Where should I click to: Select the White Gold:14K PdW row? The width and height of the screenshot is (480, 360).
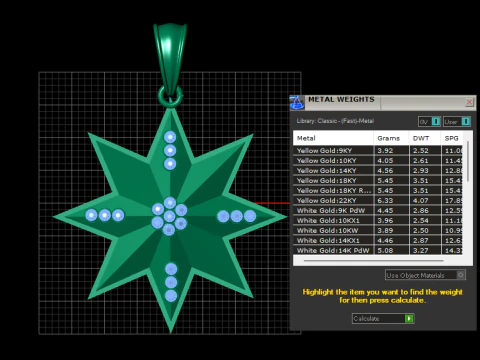(x=378, y=250)
